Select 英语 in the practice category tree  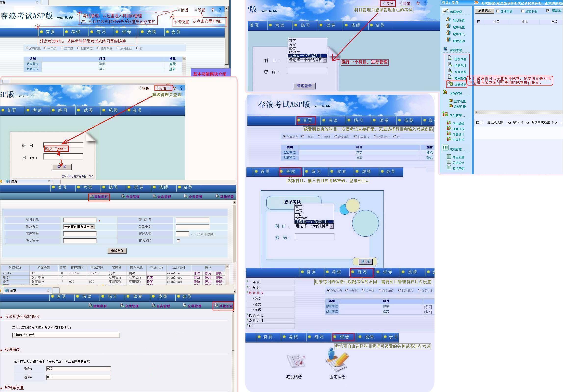pyautogui.click(x=258, y=310)
